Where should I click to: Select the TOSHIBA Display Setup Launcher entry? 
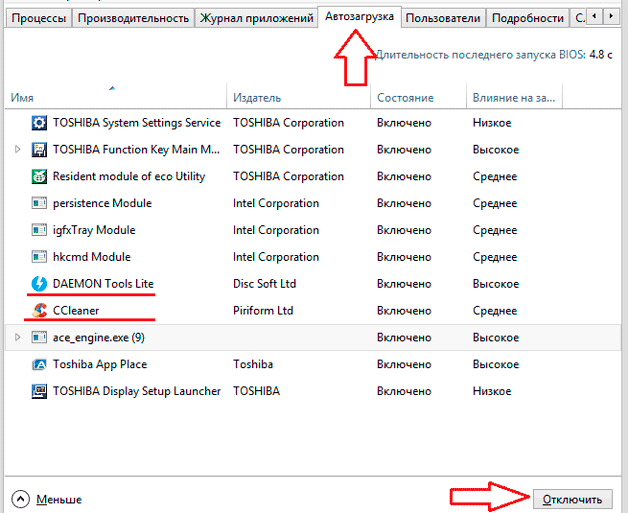click(x=137, y=391)
